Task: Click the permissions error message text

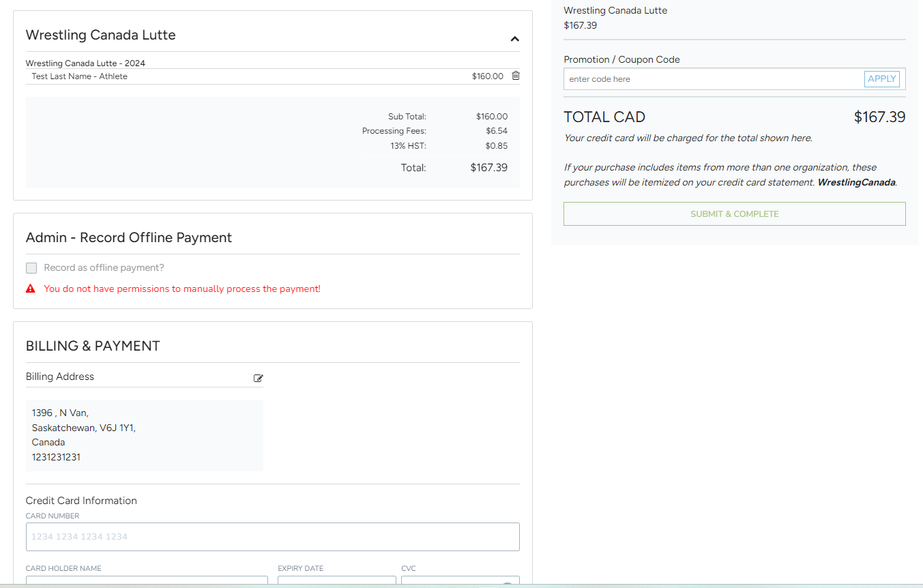Action: pyautogui.click(x=182, y=289)
